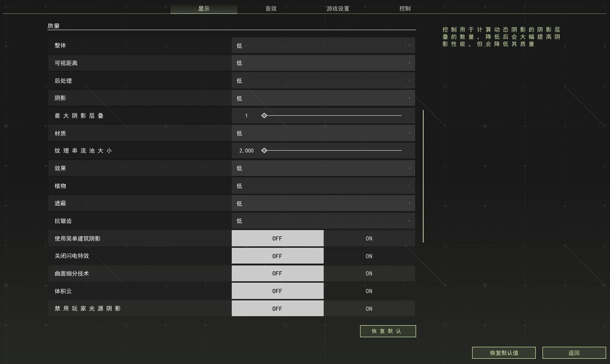Click the 质量 section heading

pyautogui.click(x=54, y=26)
